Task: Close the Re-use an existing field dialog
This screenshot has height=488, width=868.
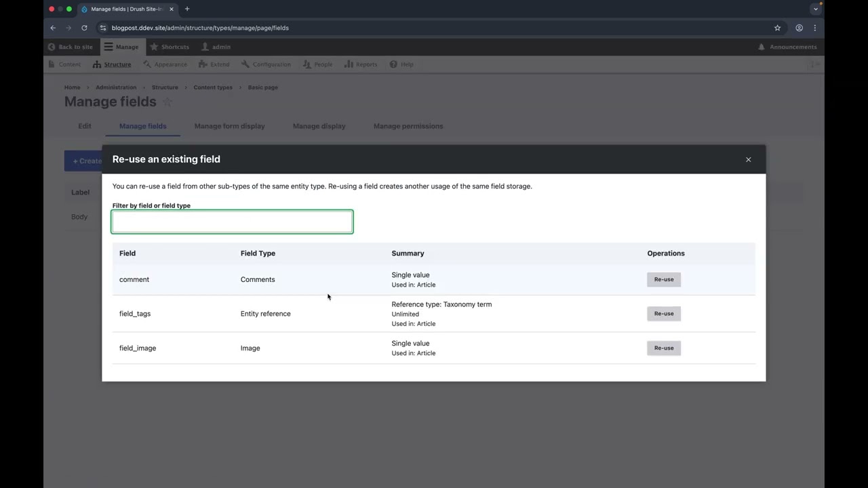Action: [x=749, y=159]
